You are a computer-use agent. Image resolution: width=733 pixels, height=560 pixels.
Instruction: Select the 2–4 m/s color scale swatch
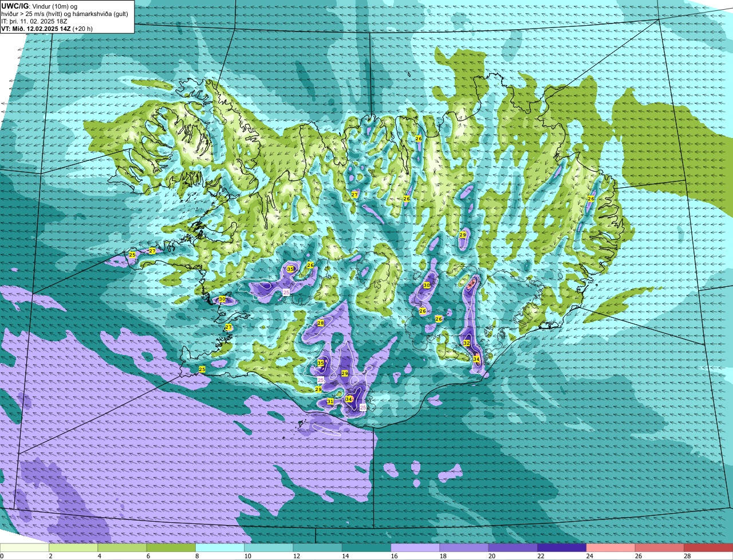[74, 547]
